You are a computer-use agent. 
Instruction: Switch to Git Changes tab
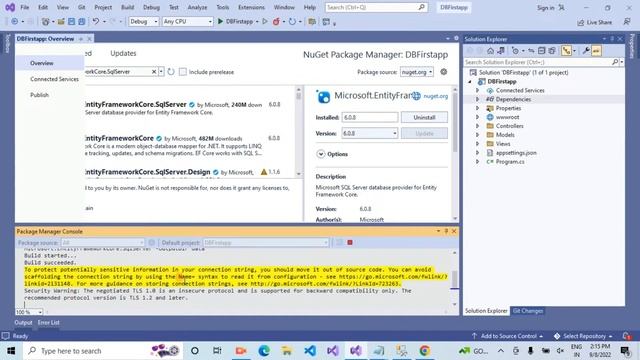pos(528,311)
